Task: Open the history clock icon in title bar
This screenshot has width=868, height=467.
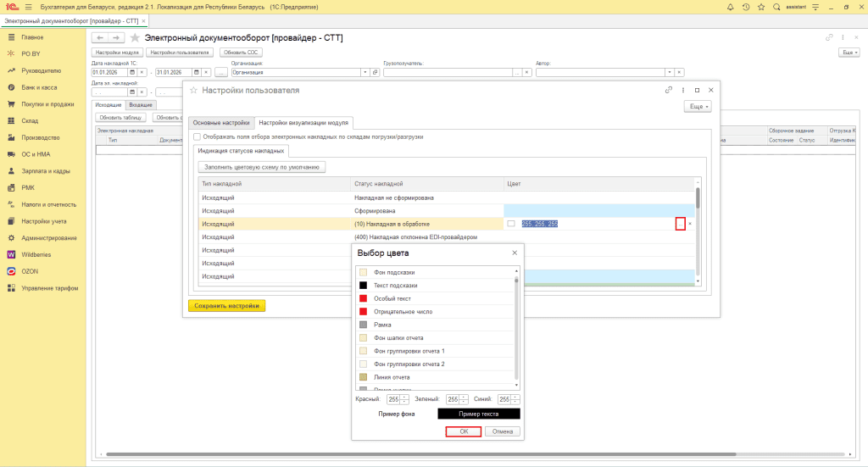Action: pos(745,7)
